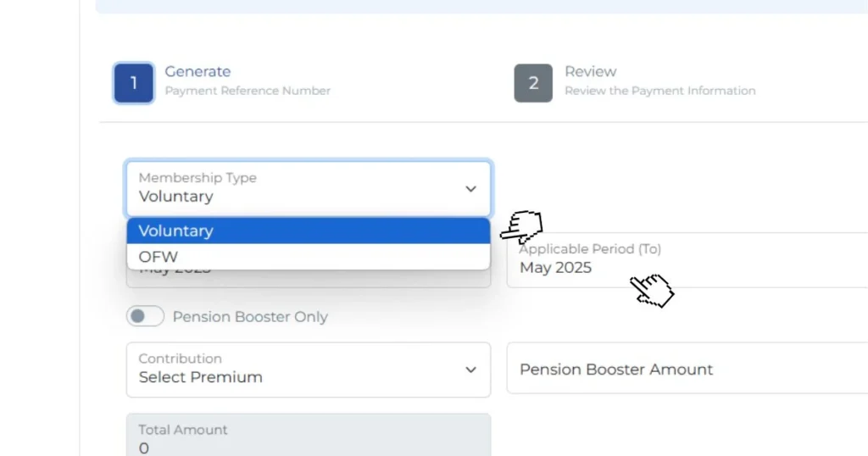Click the partially hidden Applicable Period From field

[x=309, y=278]
